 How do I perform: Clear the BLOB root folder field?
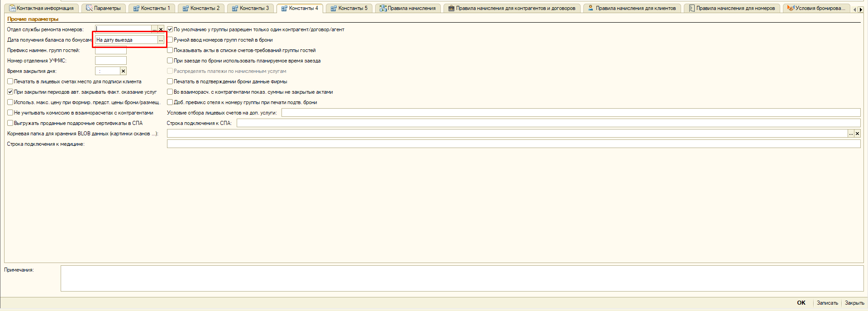point(857,134)
